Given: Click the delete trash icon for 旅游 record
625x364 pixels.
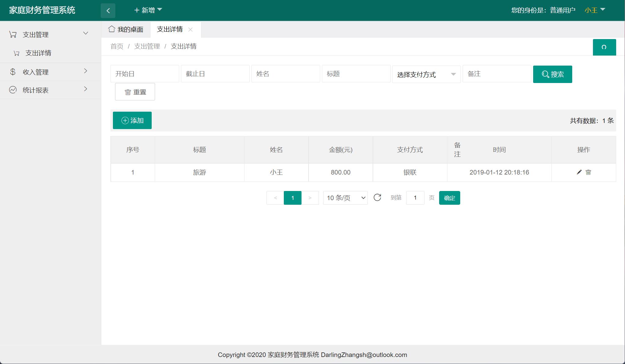Looking at the screenshot, I should coord(588,172).
